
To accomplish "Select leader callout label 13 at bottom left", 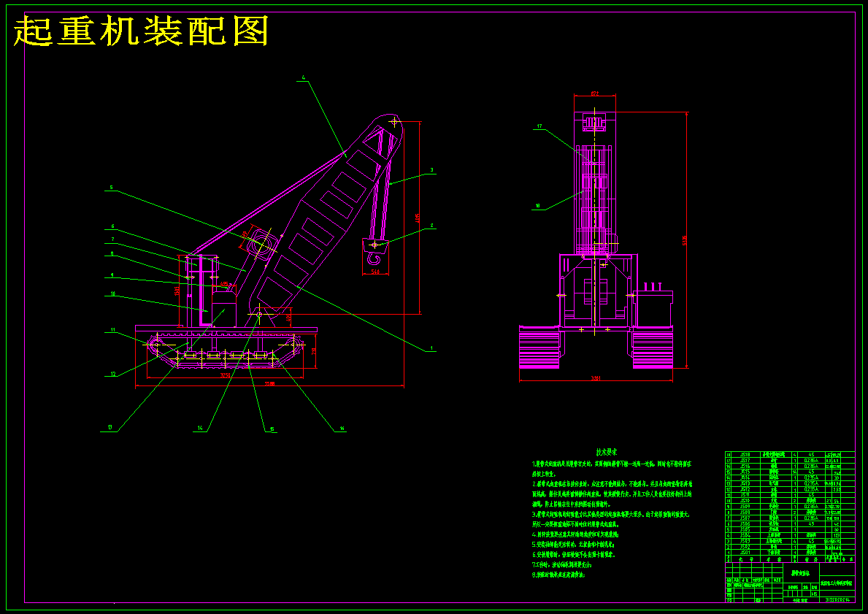I will [110, 427].
